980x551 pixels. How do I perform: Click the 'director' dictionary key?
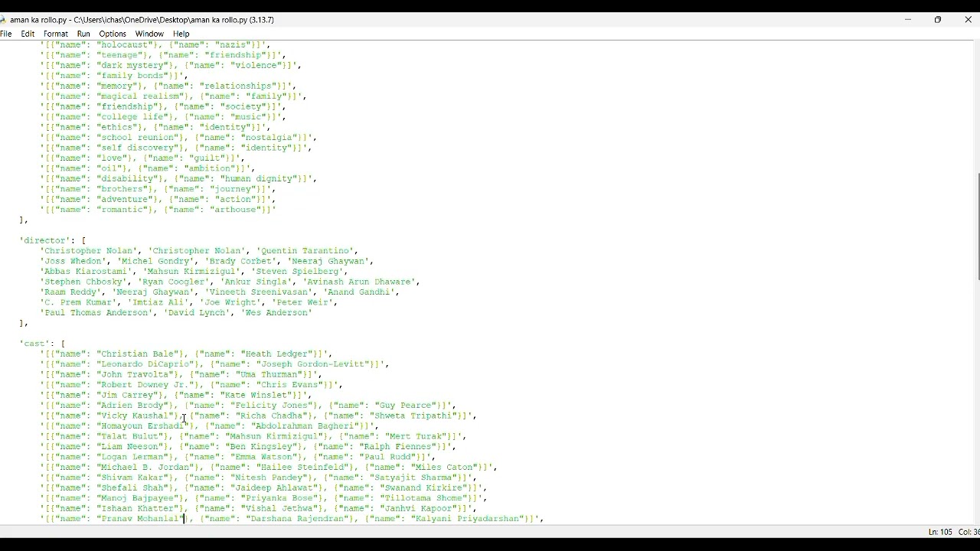coord(45,240)
